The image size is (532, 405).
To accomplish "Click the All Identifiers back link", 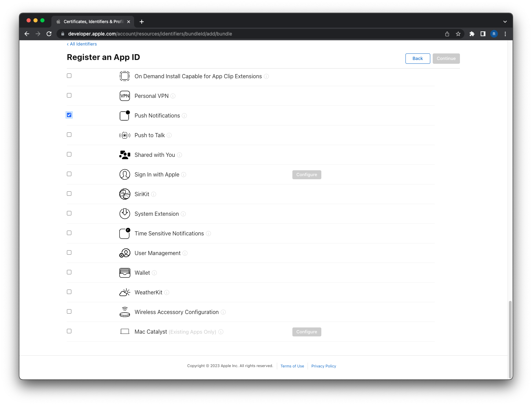I will coord(82,44).
